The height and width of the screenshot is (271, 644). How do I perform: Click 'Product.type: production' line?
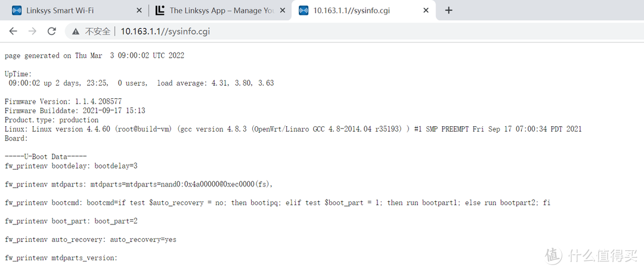(x=51, y=120)
